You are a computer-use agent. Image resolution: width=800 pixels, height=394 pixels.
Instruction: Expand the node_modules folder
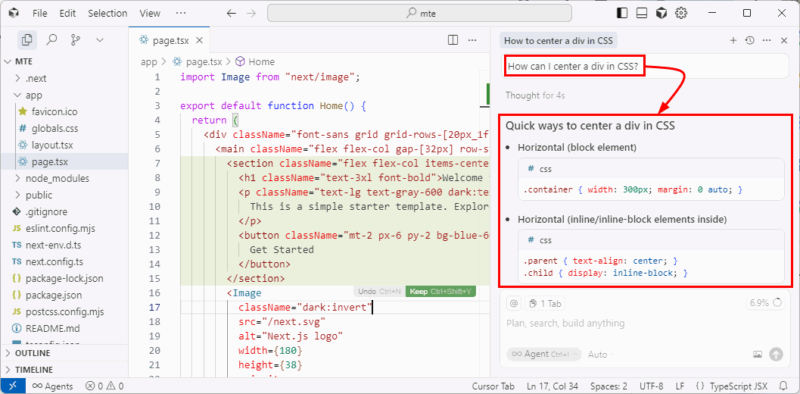pos(64,178)
